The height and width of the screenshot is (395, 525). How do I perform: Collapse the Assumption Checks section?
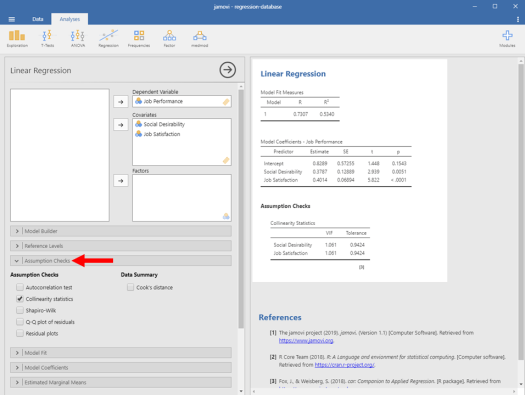click(121, 260)
